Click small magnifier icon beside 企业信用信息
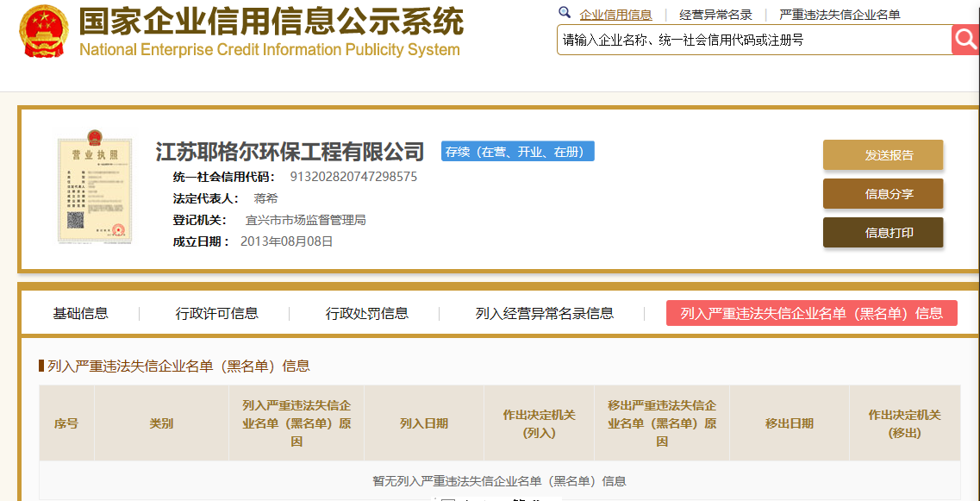This screenshot has width=980, height=501. pyautogui.click(x=565, y=12)
